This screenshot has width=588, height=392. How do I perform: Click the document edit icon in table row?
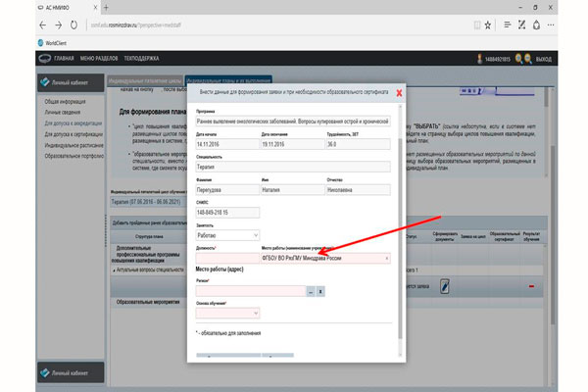(444, 286)
